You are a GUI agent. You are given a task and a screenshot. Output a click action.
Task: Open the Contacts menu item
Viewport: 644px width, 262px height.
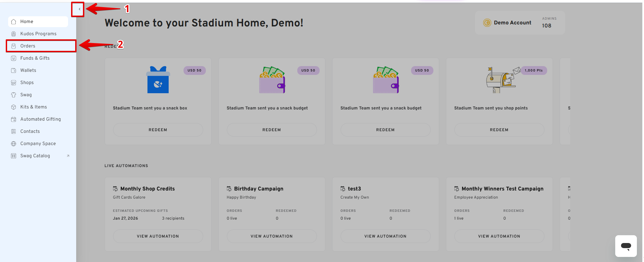point(30,132)
